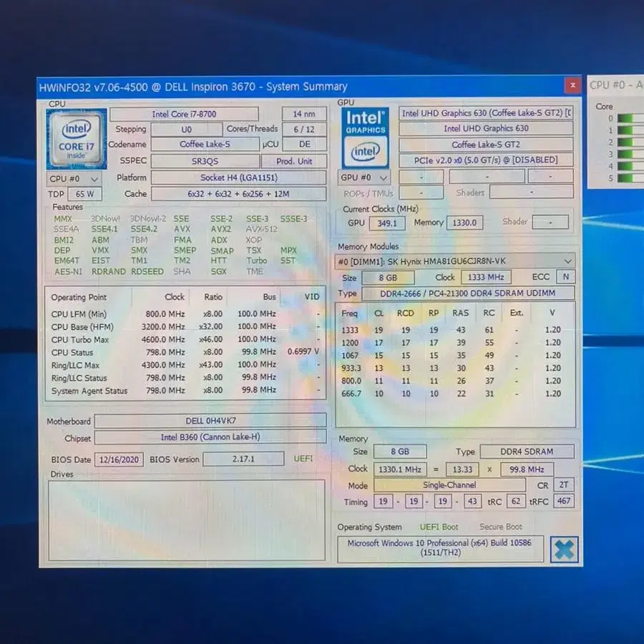
Task: Click the BIOS Date 12/16/2020 field
Action: point(119,459)
